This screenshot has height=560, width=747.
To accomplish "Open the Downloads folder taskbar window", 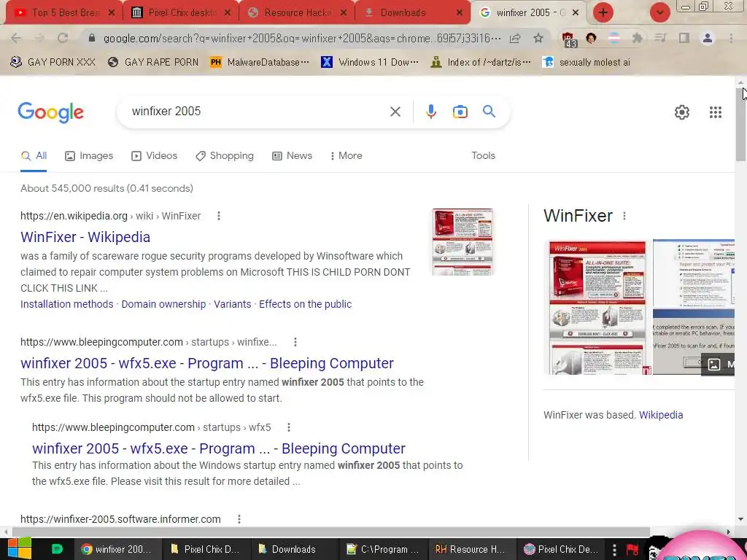I will pos(294,549).
